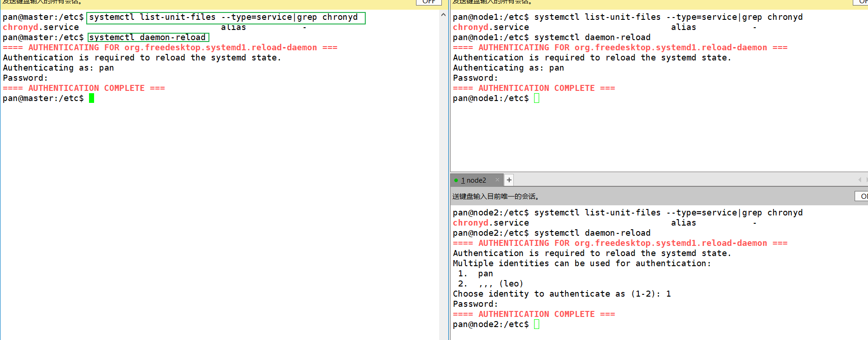The image size is (868, 340).
Task: Click 'Authentication is required' line in node1 pane
Action: [592, 58]
